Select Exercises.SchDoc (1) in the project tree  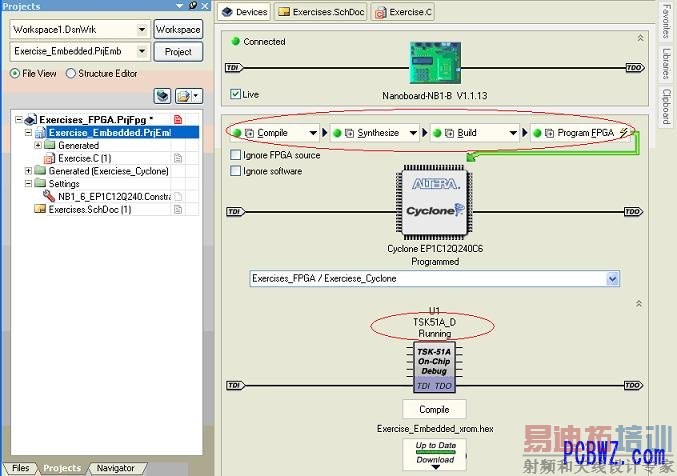[x=89, y=209]
